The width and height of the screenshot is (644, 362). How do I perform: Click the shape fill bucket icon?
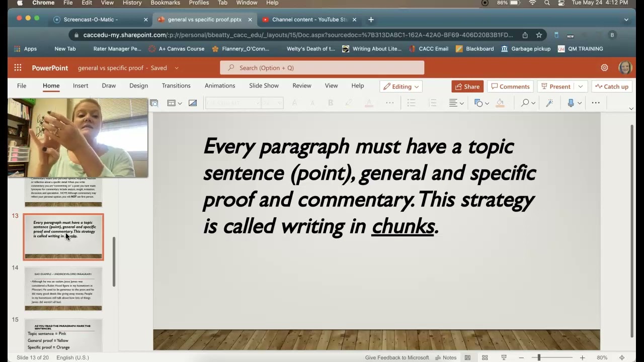pos(500,103)
